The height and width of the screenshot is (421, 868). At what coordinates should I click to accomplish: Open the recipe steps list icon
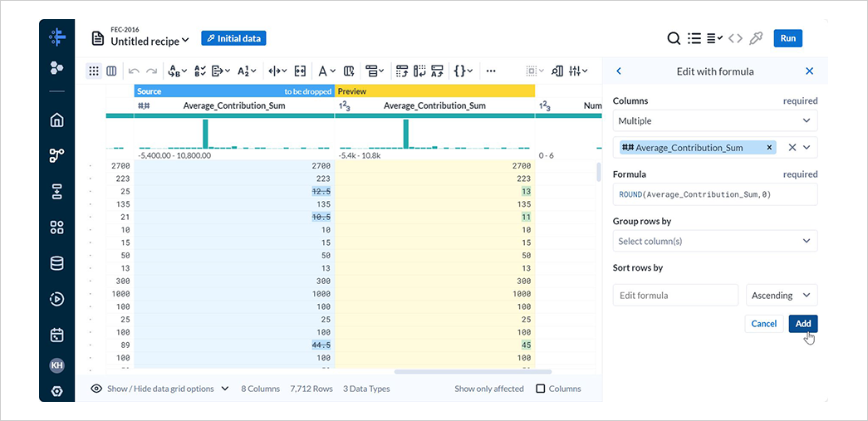[x=694, y=38]
